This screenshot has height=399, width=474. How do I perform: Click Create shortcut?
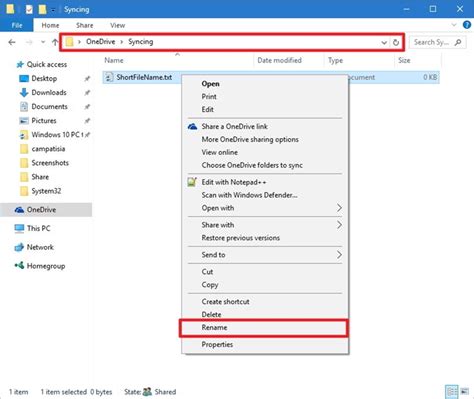tap(265, 301)
